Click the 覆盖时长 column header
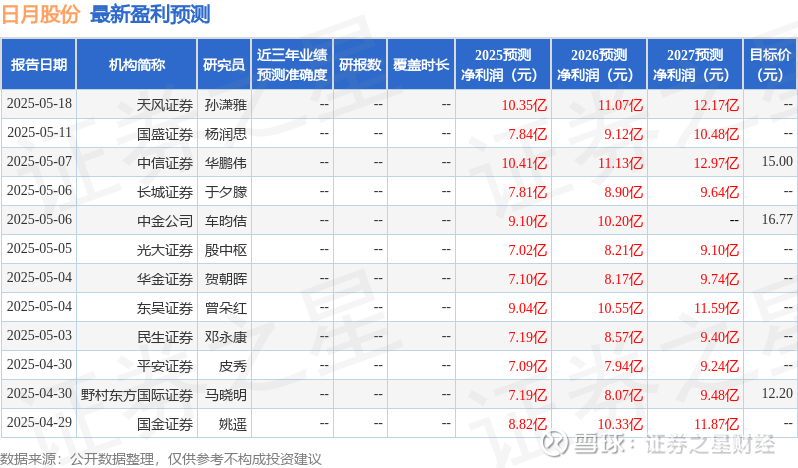This screenshot has width=798, height=468. pos(421,65)
